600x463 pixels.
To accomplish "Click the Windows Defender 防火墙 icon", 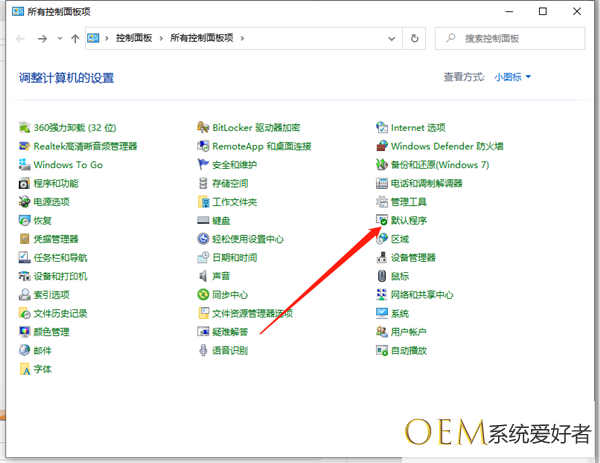I will [382, 146].
